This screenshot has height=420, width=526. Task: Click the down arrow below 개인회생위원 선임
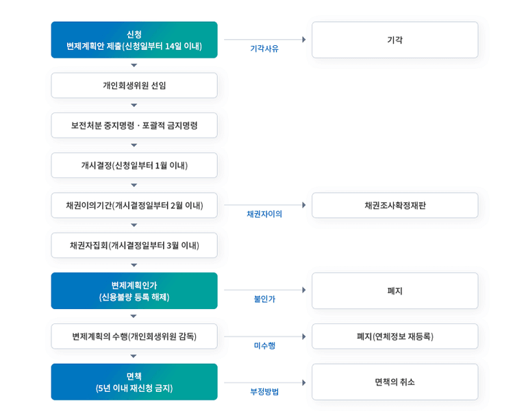[x=134, y=106]
